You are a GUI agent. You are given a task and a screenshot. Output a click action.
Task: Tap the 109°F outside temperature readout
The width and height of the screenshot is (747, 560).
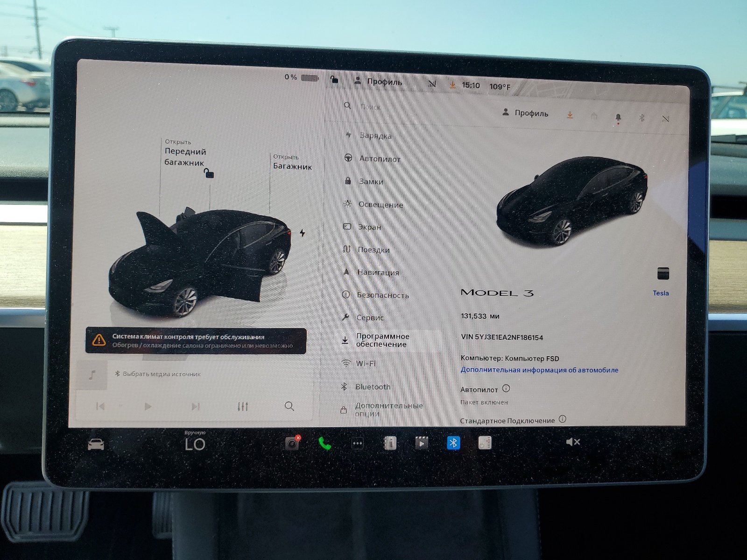point(500,87)
